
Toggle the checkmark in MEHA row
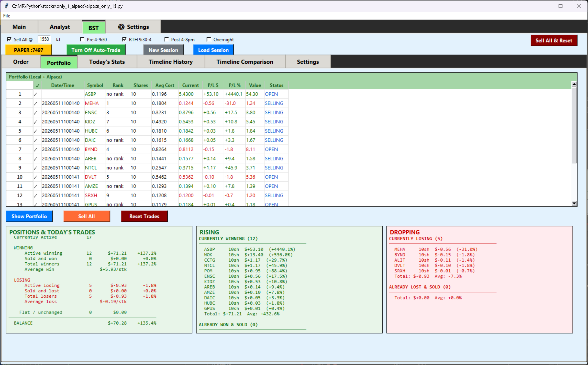(35, 103)
